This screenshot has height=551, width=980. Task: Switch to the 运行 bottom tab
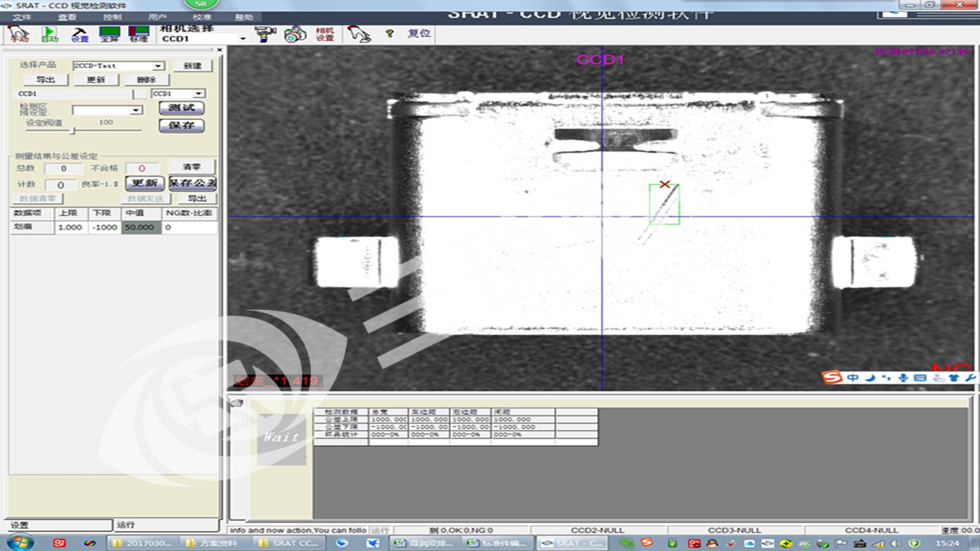(x=167, y=525)
